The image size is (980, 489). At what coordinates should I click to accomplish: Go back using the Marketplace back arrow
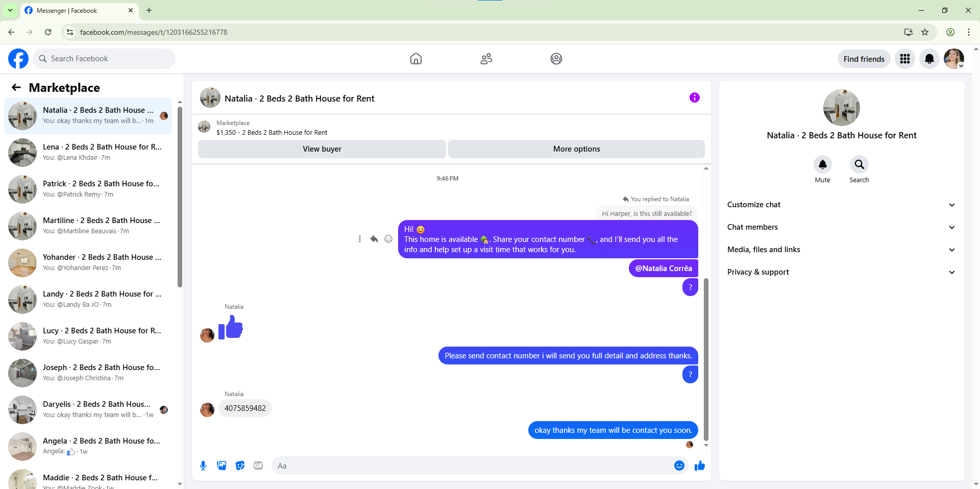[x=16, y=87]
